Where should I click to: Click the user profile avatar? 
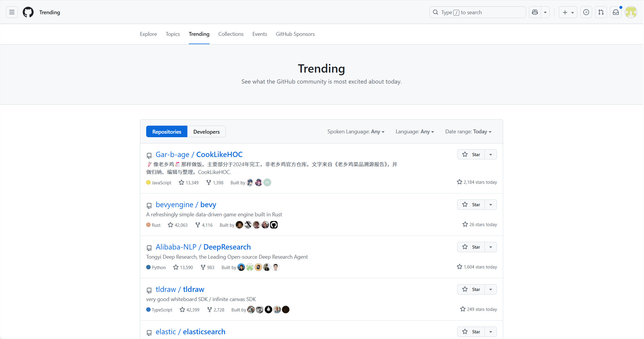(631, 12)
